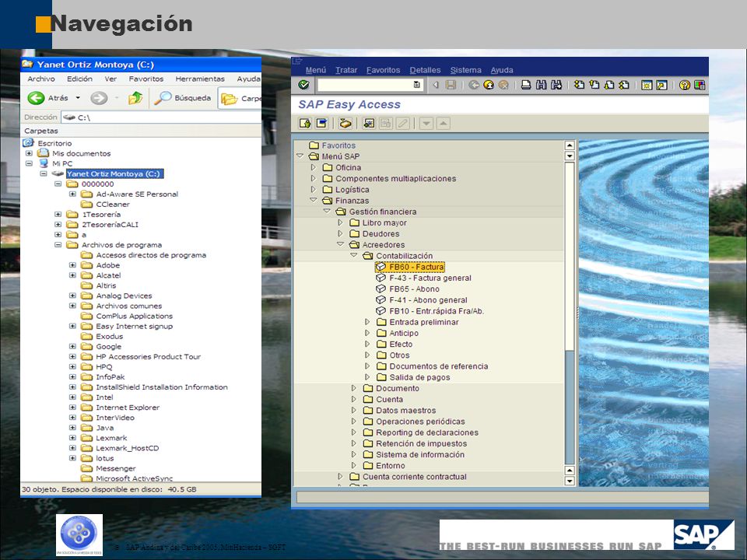Expand the Logística folder in SAP menu
747x560 pixels.
(x=313, y=189)
